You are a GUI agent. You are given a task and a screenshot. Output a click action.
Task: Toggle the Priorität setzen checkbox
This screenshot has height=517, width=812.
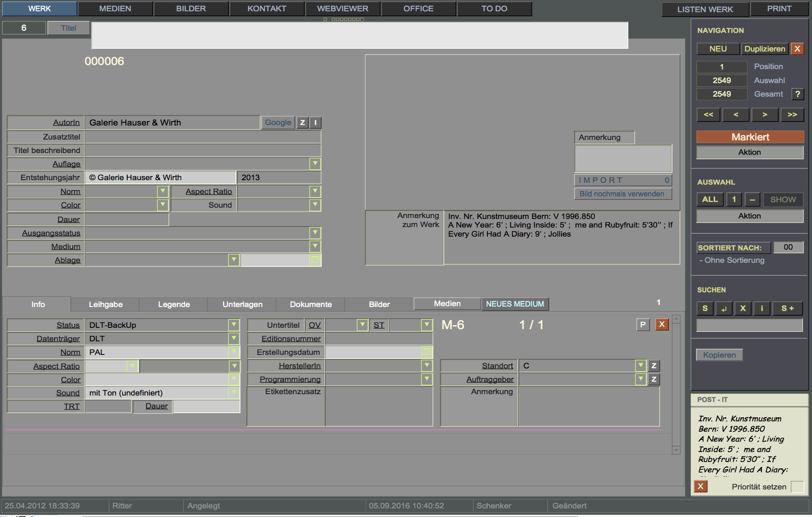(x=798, y=487)
